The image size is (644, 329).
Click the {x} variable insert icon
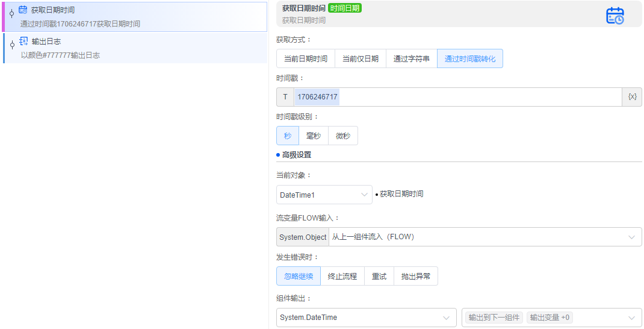(x=632, y=96)
